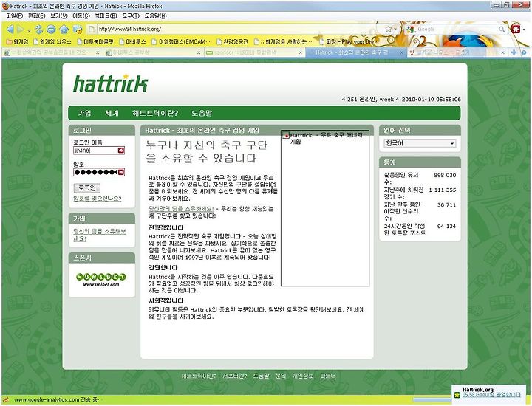The height and width of the screenshot is (406, 532).
Task: Open the 북마크(B) menu
Action: 106,16
